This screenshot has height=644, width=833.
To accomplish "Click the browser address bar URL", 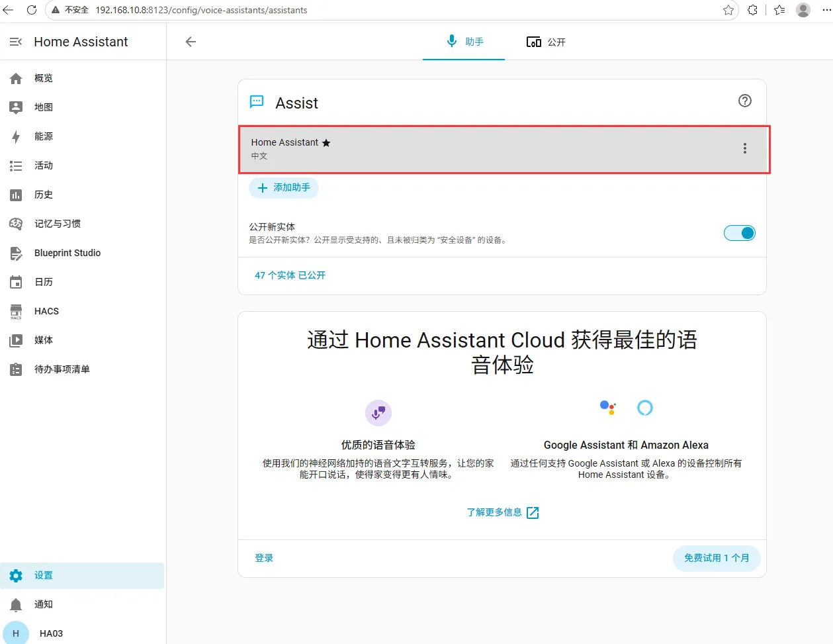I will [201, 10].
